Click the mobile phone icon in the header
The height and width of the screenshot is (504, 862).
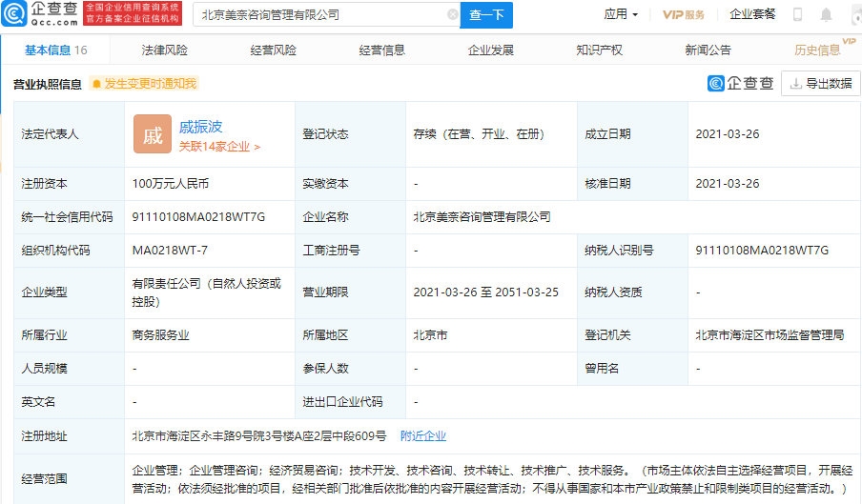click(797, 14)
